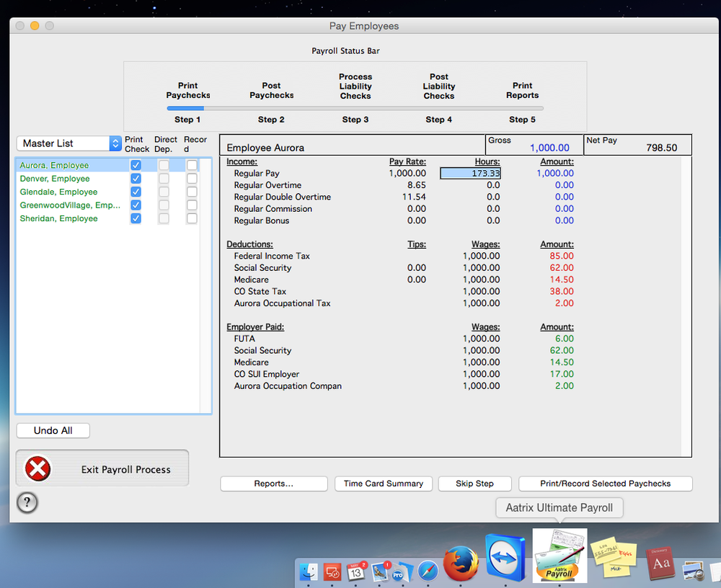Uncheck Print Check for Denver, Employee

coord(136,178)
